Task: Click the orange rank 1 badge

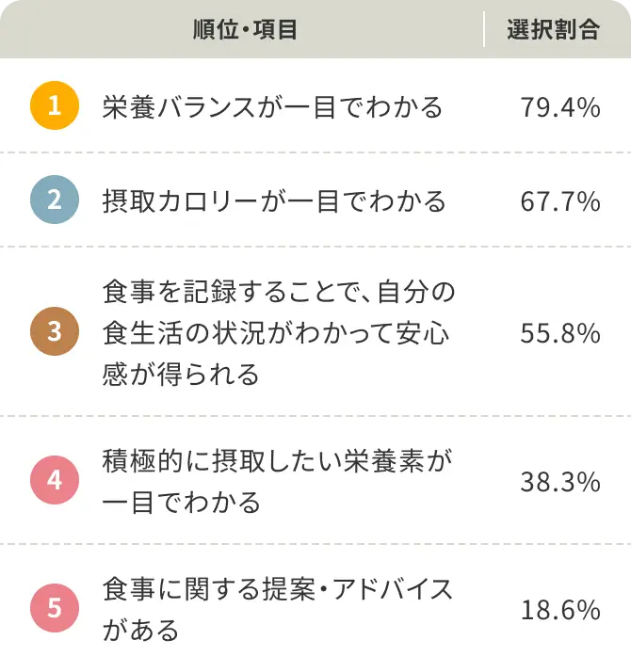Action: [55, 105]
